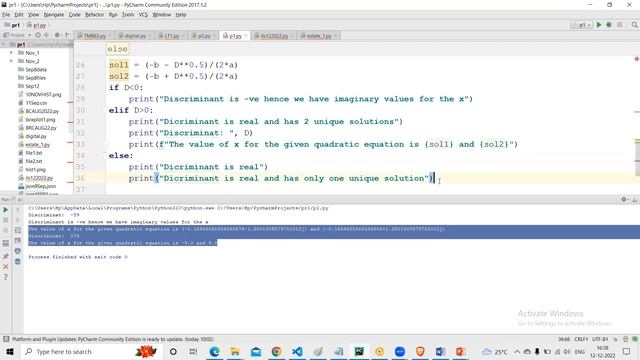Clear all Run console output
Viewport: 640px width, 360px height.
(x=18, y=261)
